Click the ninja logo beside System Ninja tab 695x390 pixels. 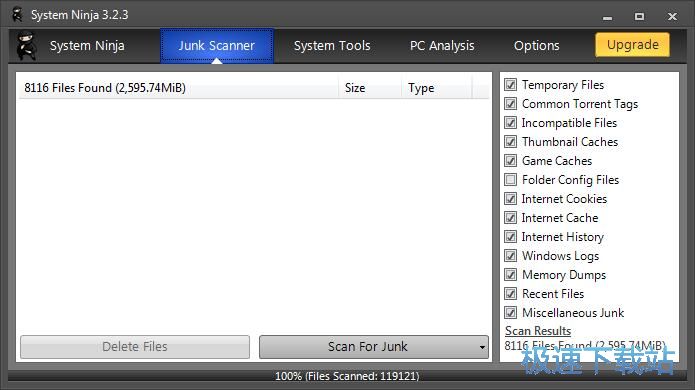[27, 46]
